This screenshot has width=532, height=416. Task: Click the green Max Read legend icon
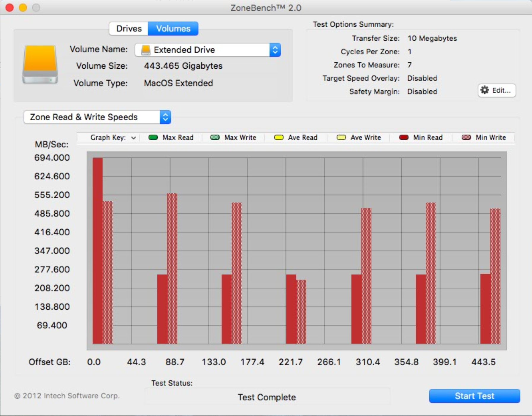(x=153, y=137)
